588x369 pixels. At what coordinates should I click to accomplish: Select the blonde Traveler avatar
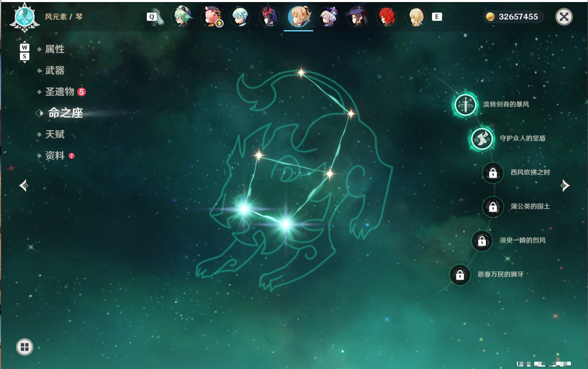coord(415,17)
